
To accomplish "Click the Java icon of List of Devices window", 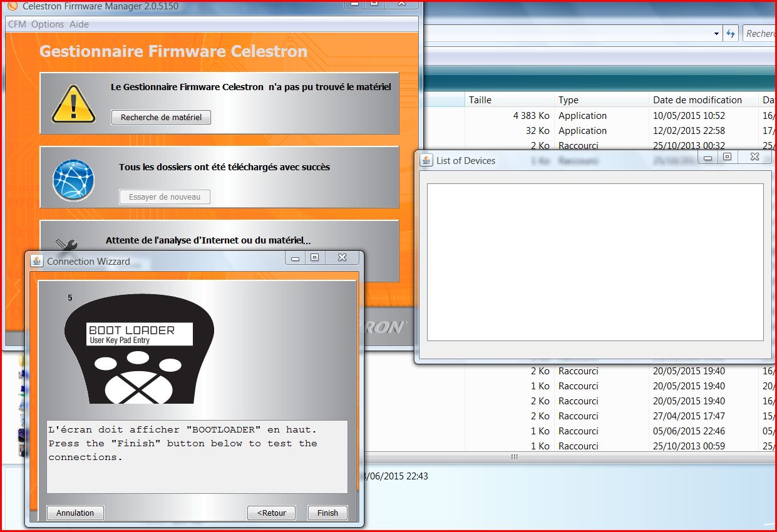I will [x=426, y=160].
